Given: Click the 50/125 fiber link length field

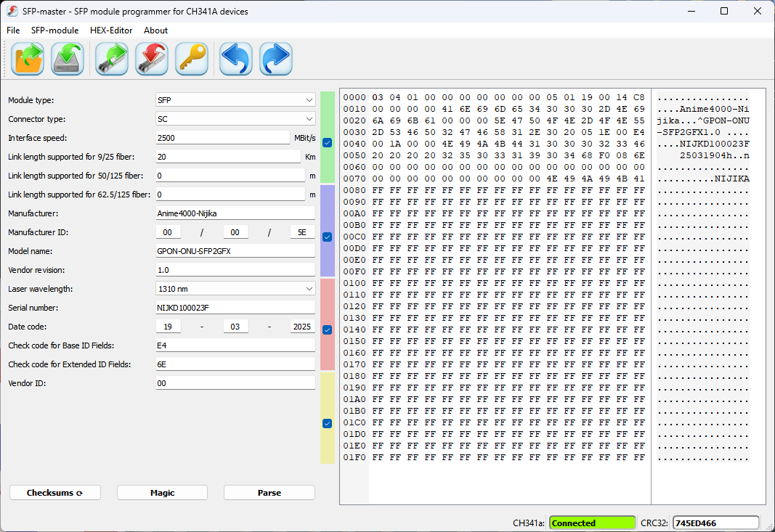Looking at the screenshot, I should [230, 176].
